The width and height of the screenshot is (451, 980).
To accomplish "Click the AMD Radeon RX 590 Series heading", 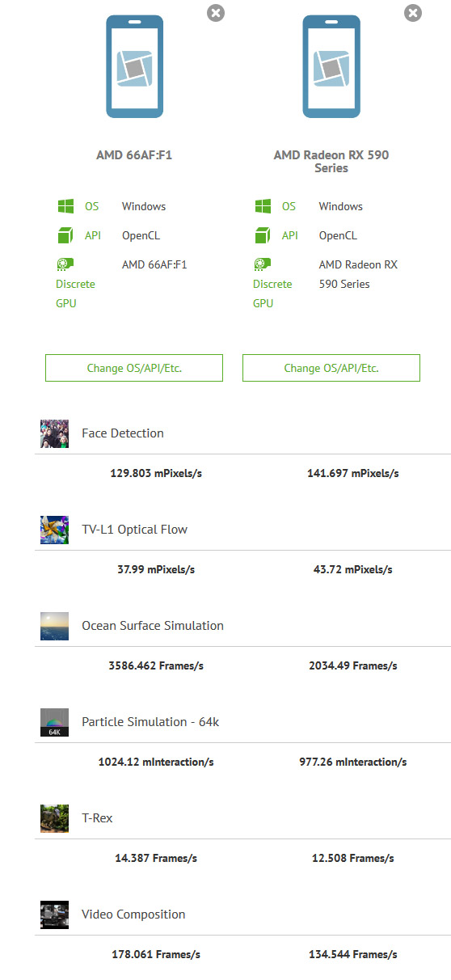I will click(331, 162).
